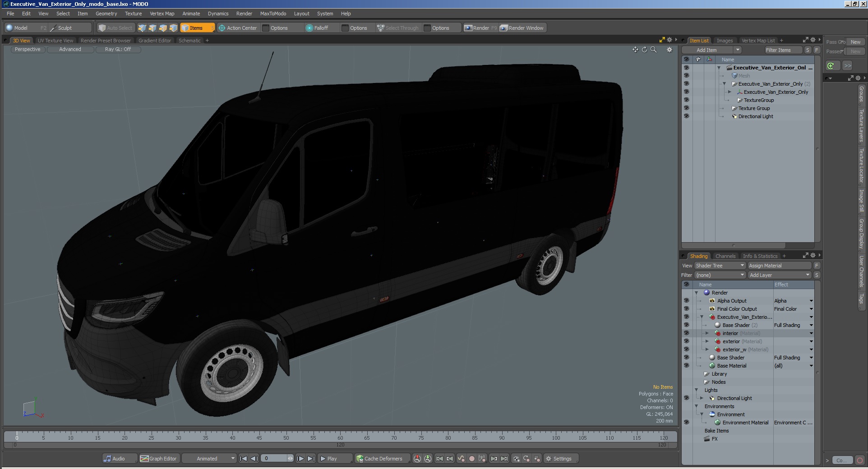The image size is (868, 469).
Task: Click Item List horizontal scrollbar
Action: [x=734, y=246]
